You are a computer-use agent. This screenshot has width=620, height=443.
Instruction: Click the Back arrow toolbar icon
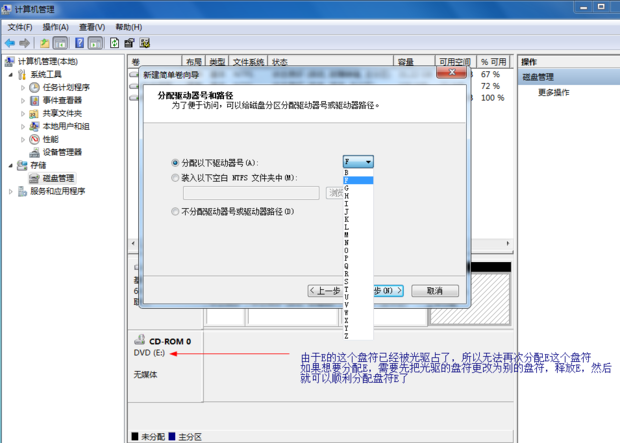[10, 44]
